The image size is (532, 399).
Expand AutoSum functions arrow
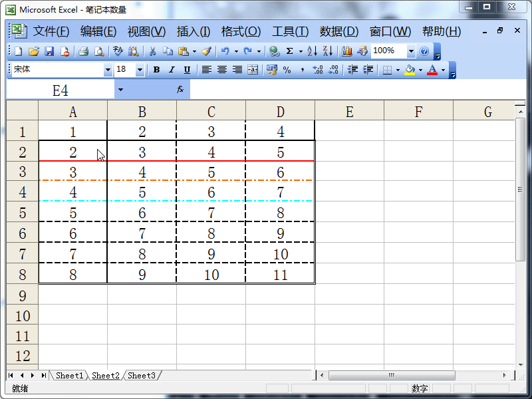pos(301,52)
